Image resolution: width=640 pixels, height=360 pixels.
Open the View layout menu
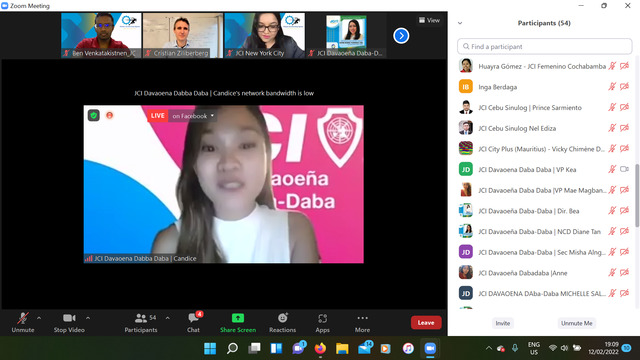click(429, 20)
